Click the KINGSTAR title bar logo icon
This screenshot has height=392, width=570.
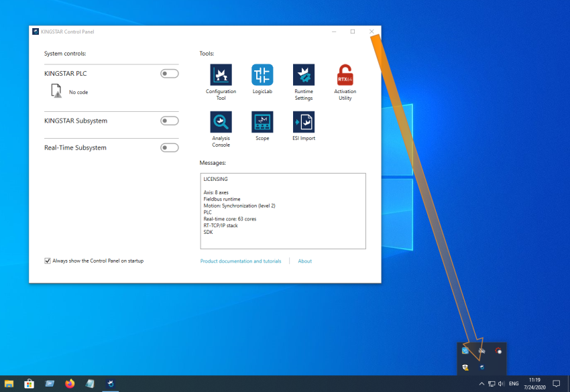click(x=36, y=31)
